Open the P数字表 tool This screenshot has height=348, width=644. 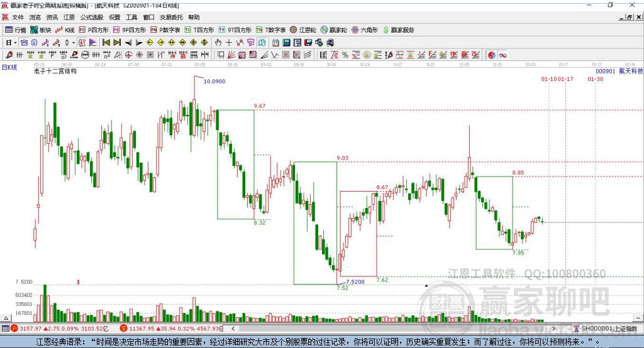[165, 30]
